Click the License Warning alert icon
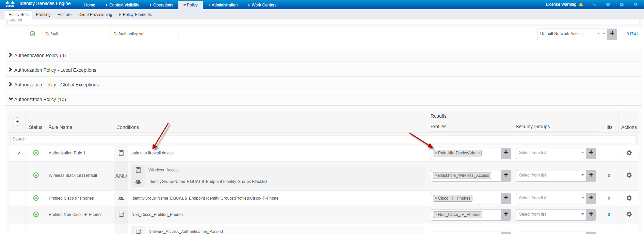Image resolution: width=644 pixels, height=234 pixels. (581, 4)
